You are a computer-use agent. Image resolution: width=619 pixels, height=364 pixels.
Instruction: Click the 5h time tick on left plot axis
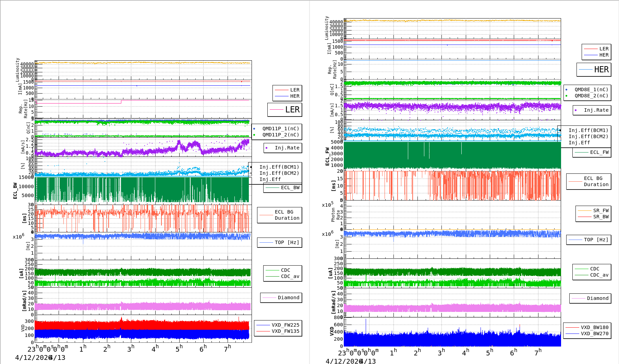click(x=179, y=349)
